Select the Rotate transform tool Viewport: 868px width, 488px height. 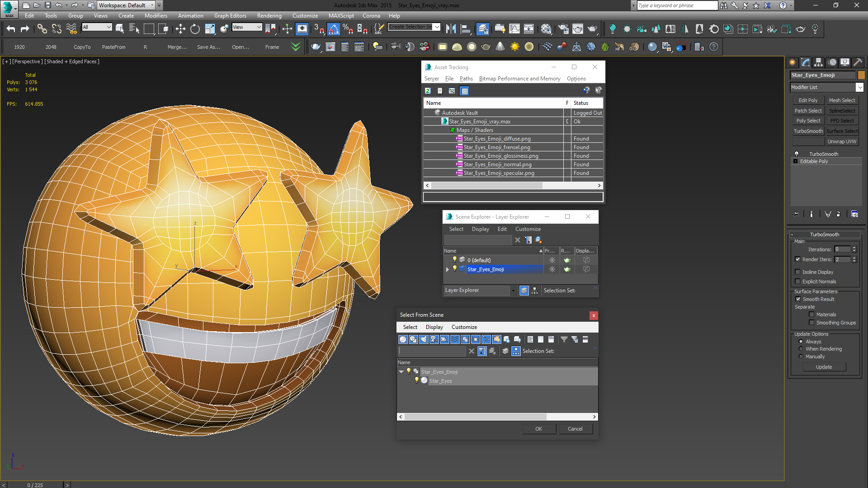(x=195, y=29)
